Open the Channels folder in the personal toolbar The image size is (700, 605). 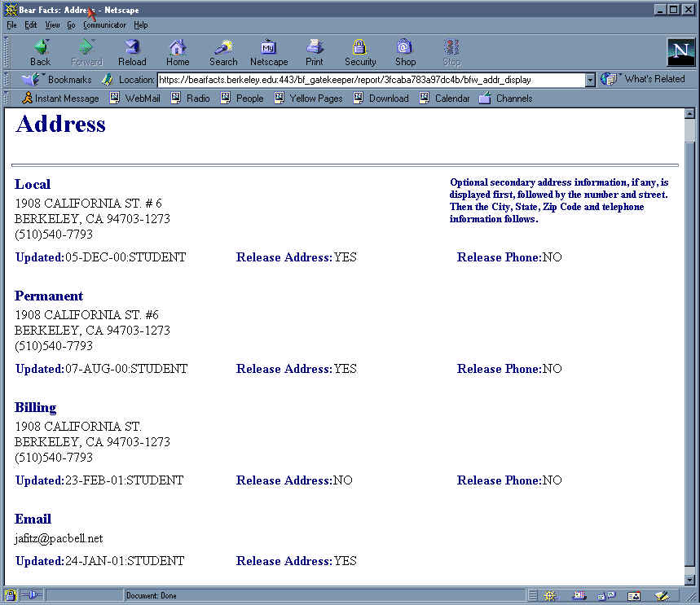(506, 99)
